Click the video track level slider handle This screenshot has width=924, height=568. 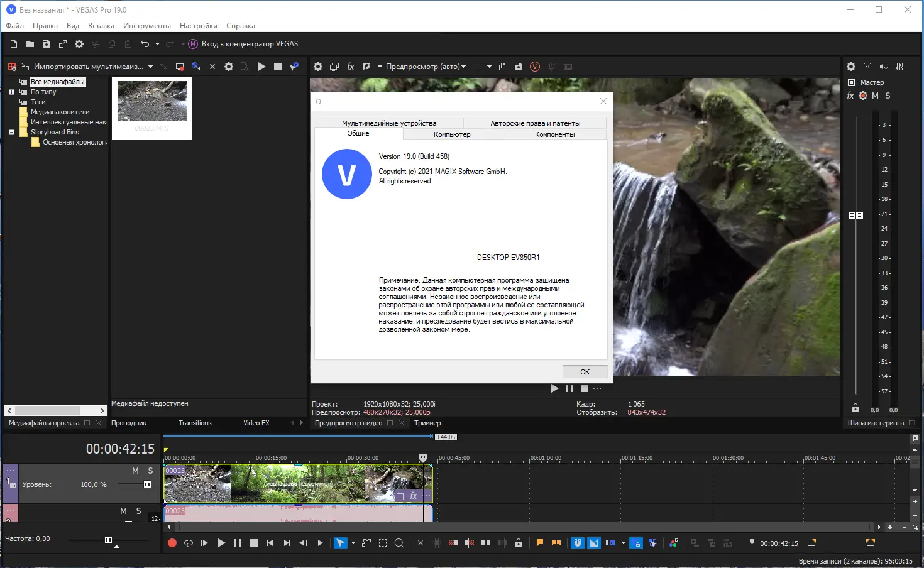(x=147, y=484)
